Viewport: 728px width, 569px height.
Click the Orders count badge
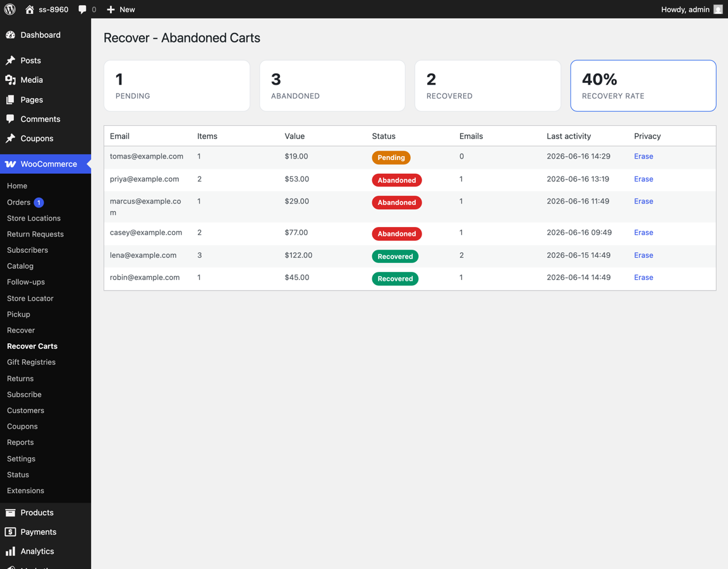pos(39,202)
